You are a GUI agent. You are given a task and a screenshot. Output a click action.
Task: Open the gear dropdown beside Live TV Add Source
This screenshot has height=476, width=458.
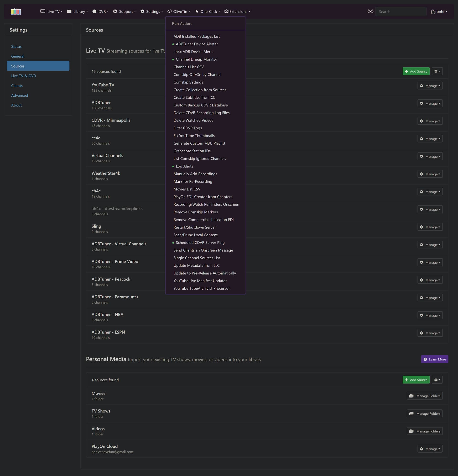(437, 71)
